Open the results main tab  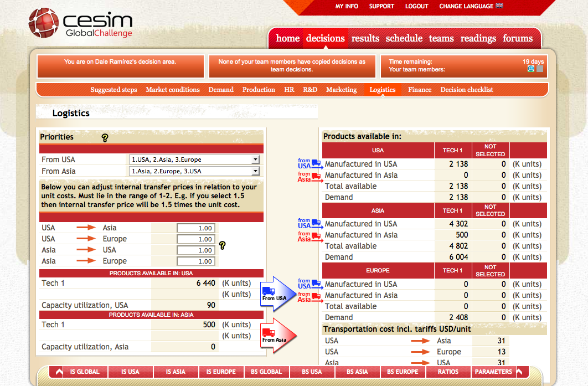click(x=365, y=38)
